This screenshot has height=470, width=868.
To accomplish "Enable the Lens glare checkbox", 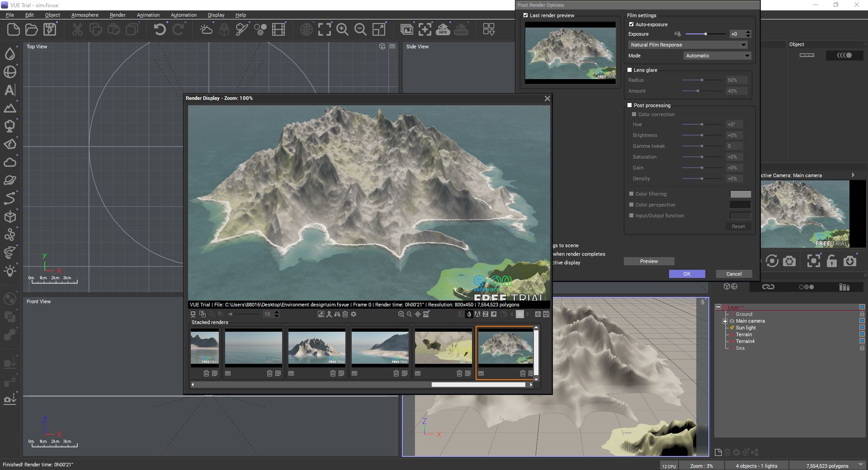I will (629, 70).
